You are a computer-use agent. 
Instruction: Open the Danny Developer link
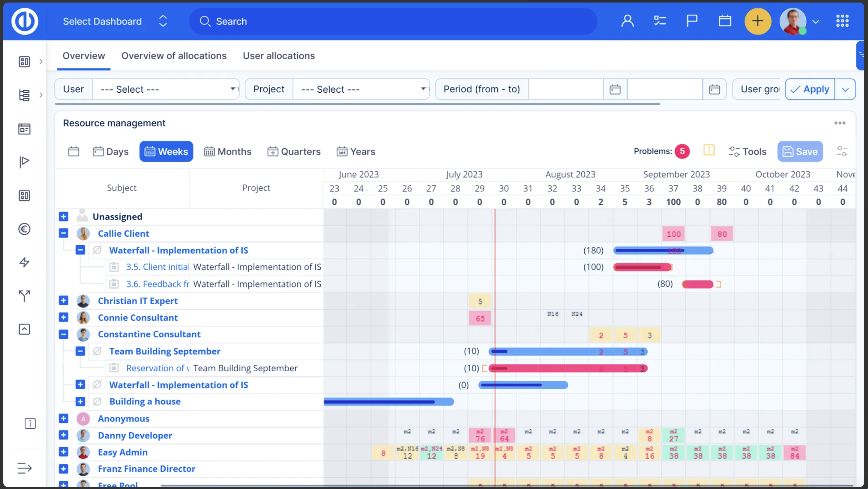point(135,435)
